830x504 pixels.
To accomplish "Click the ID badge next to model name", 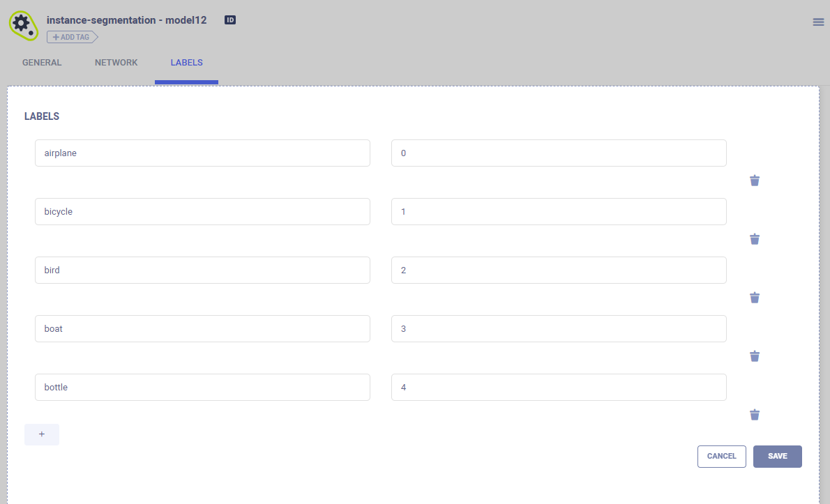I will (230, 20).
